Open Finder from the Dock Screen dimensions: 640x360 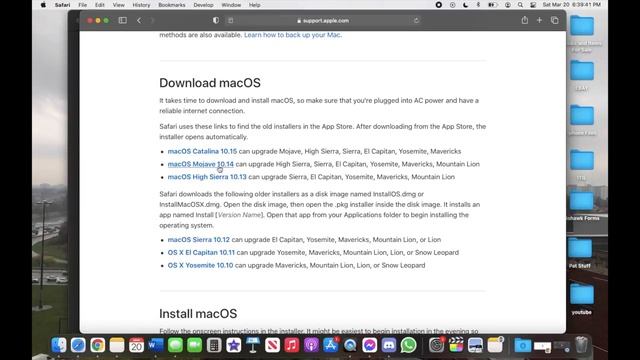click(x=59, y=345)
